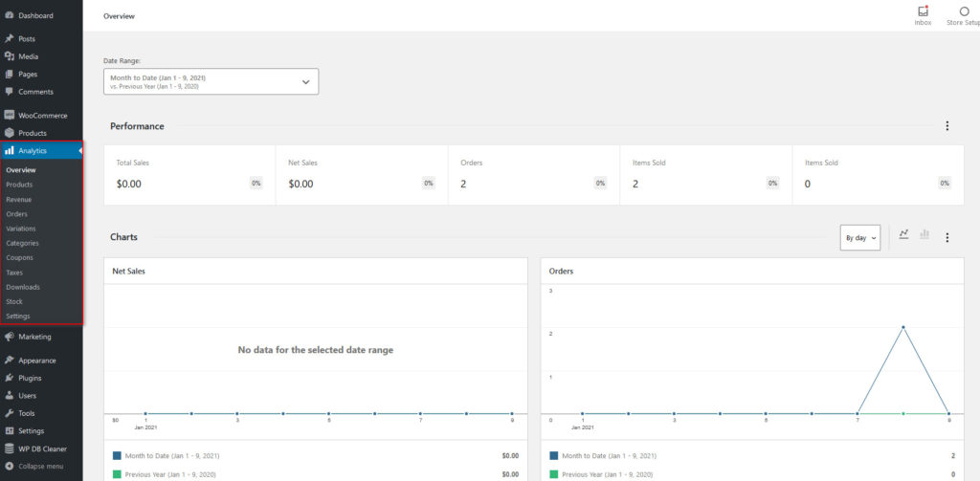Go to Taxes analytics report
This screenshot has height=481, width=980.
click(14, 273)
